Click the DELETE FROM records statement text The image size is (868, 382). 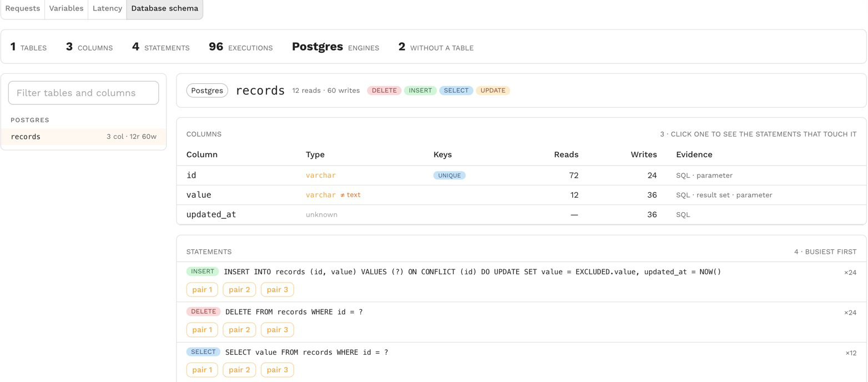pyautogui.click(x=294, y=312)
